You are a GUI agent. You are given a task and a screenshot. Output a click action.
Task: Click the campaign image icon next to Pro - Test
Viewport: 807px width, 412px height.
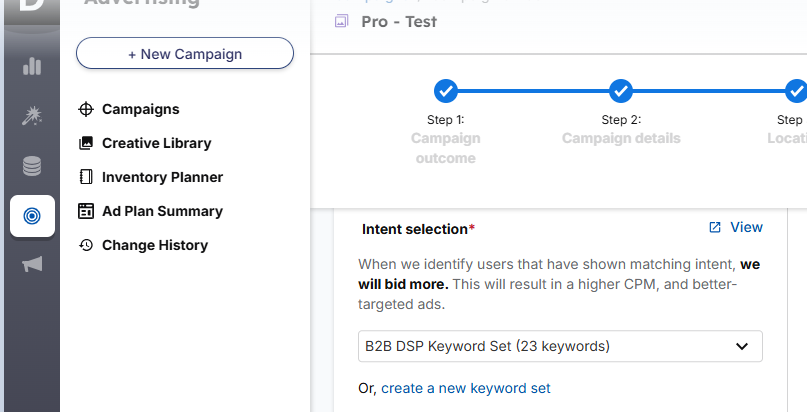click(x=341, y=21)
